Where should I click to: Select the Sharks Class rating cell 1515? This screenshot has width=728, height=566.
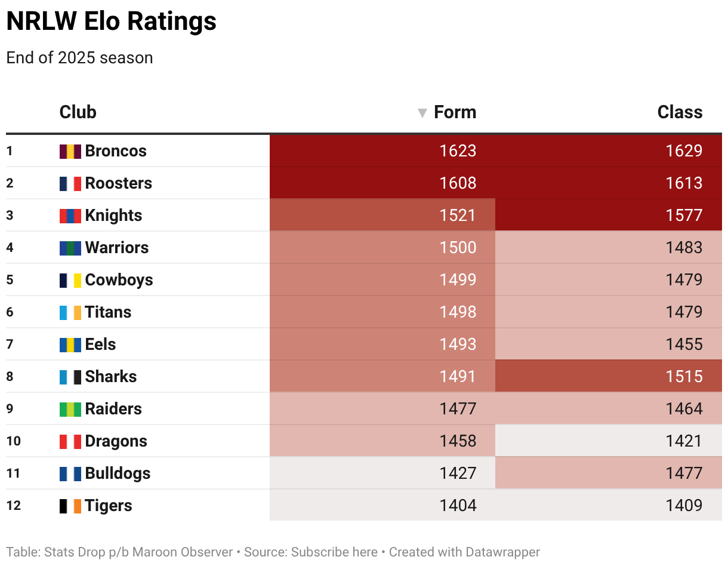[x=684, y=377]
